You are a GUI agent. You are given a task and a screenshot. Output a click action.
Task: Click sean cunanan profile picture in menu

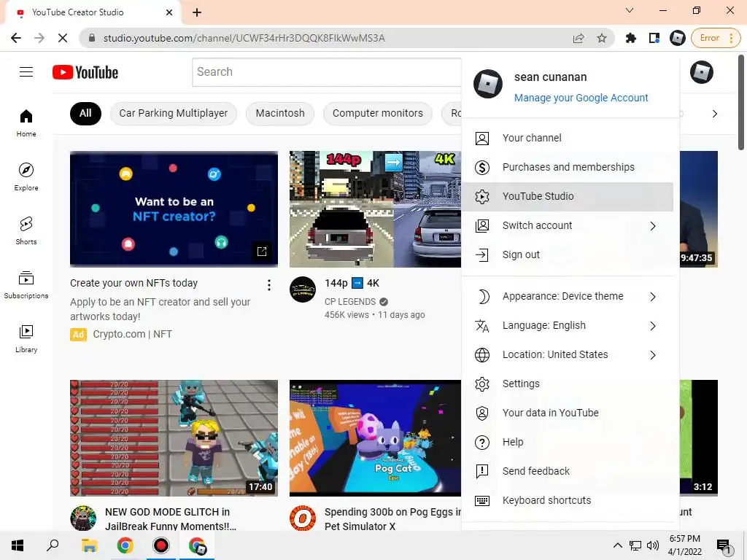click(x=488, y=84)
